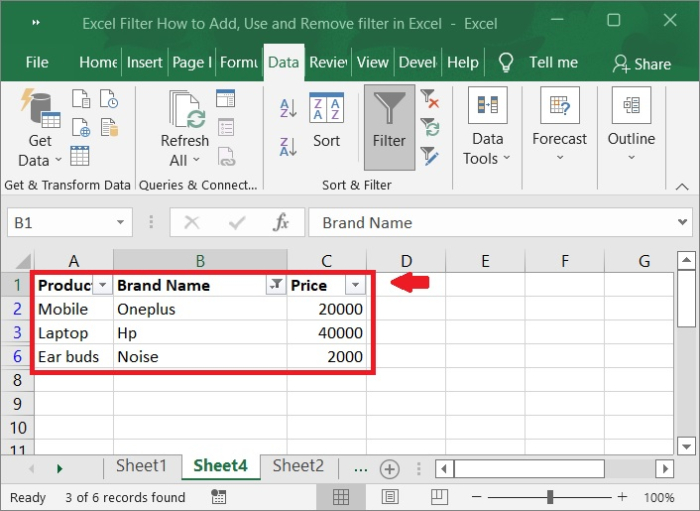Screen dimensions: 700x511
Task: Click Insert Function fx icon
Action: [x=281, y=222]
